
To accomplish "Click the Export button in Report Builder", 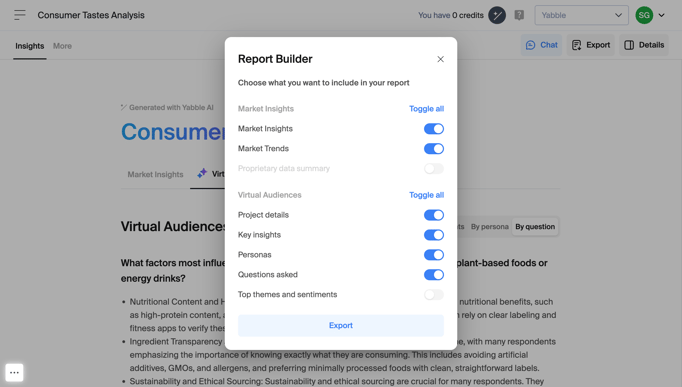I will (341, 325).
